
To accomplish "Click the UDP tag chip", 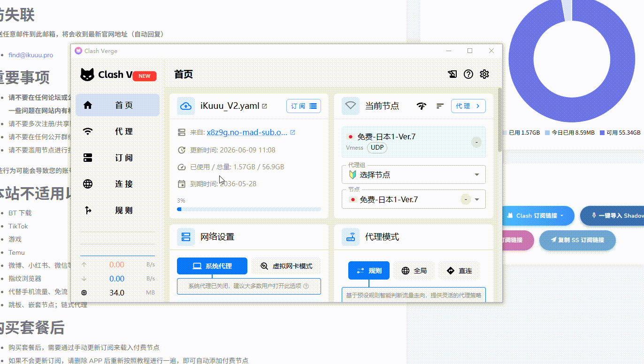I will pos(377,148).
